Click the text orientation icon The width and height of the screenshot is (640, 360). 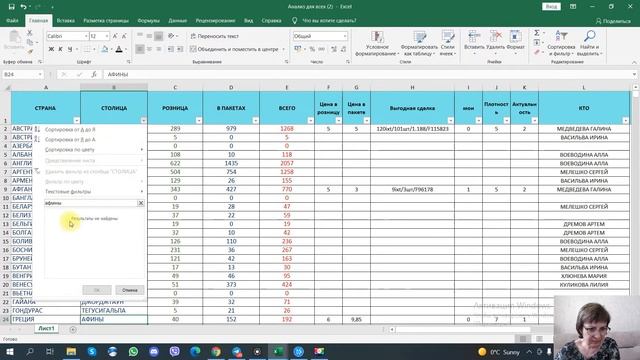pos(171,36)
